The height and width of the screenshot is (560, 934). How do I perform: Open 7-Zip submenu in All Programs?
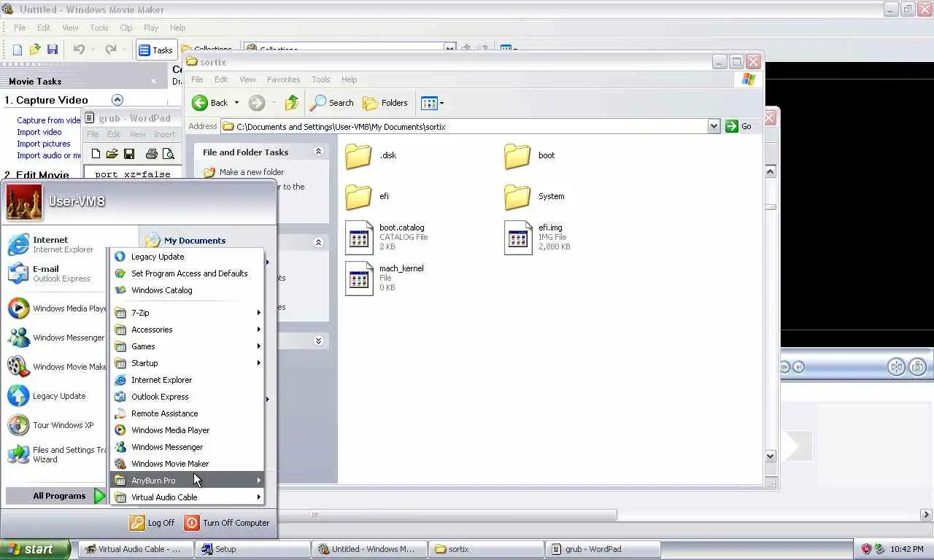pyautogui.click(x=187, y=313)
